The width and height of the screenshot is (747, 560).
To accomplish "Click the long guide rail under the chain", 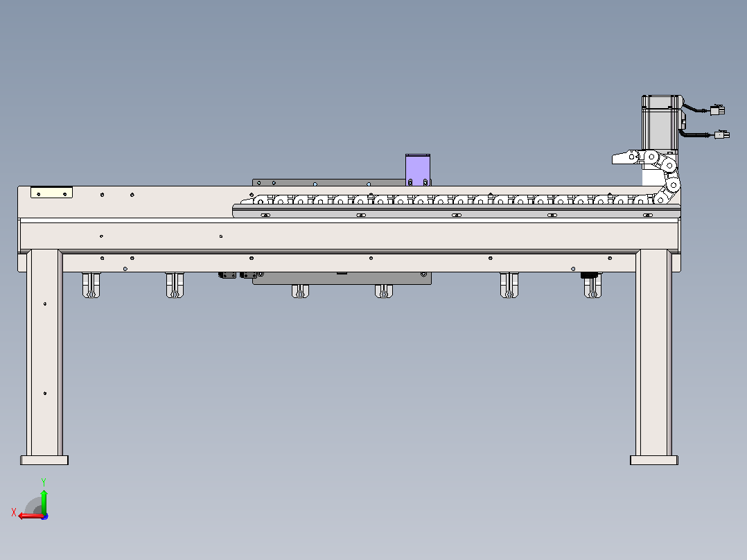I will click(457, 211).
